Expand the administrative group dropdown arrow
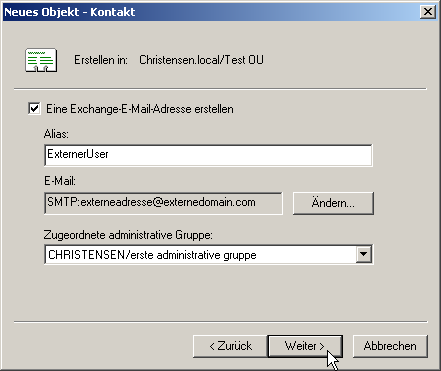Screen dimensions: 441x371 [x=363, y=254]
